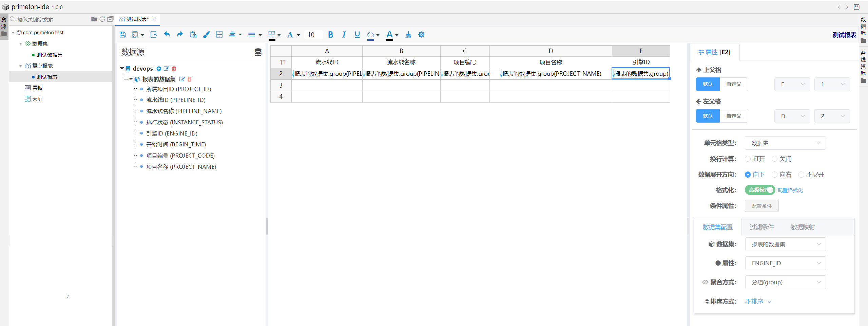The image size is (868, 326).
Task: Click the add icon next to devops
Action: 159,69
